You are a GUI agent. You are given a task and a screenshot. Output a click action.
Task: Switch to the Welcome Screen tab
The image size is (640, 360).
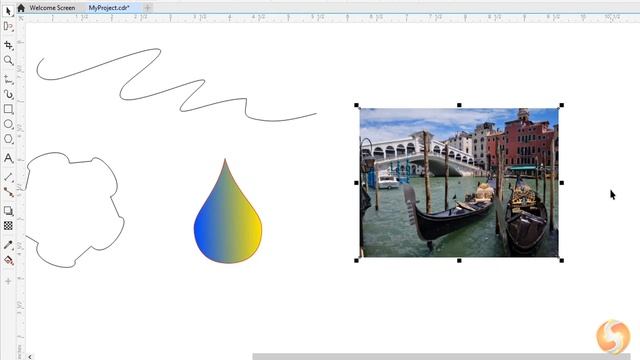coord(52,8)
